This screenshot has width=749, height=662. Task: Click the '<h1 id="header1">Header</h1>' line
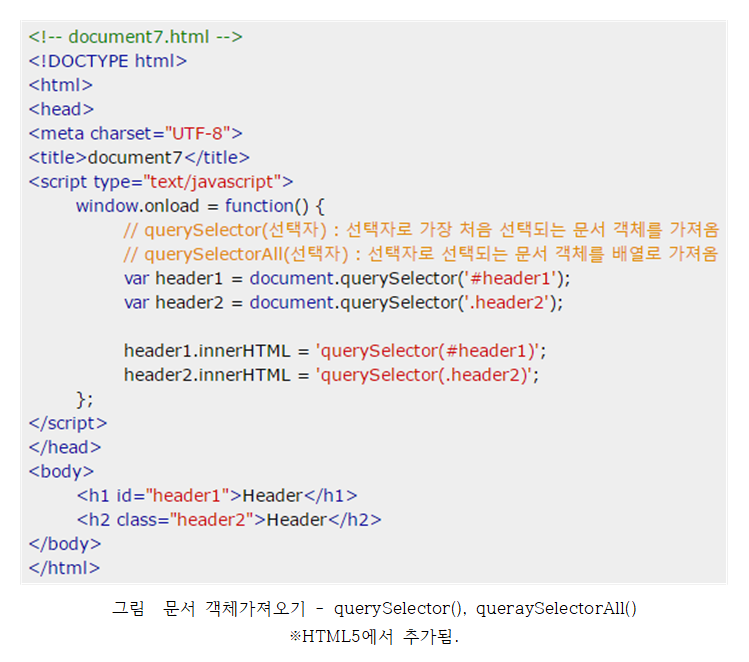(x=217, y=496)
